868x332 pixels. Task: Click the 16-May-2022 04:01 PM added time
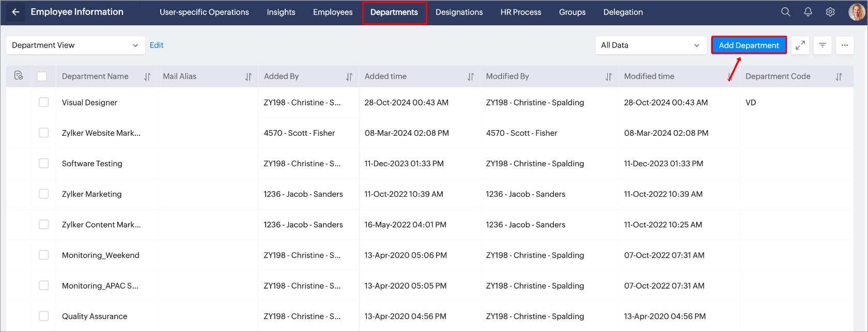(406, 225)
